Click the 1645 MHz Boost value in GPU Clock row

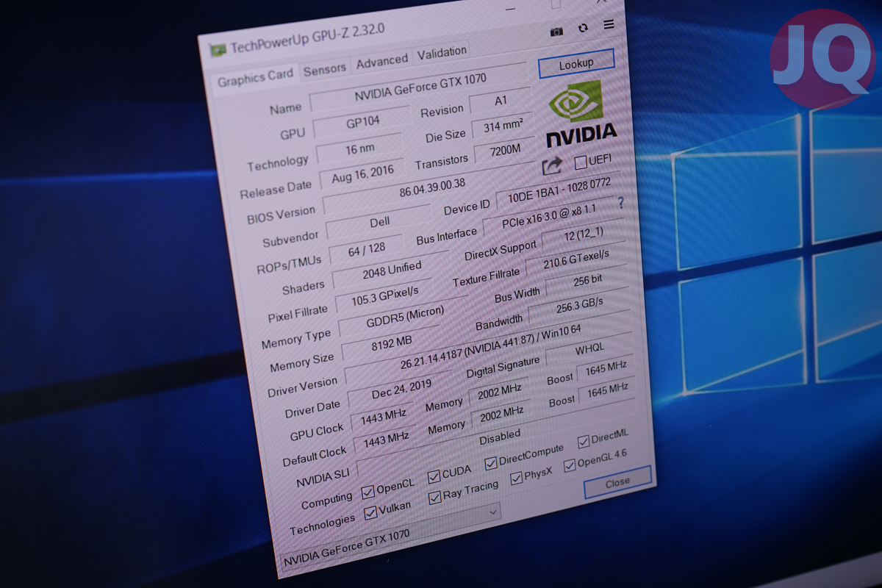pyautogui.click(x=606, y=369)
